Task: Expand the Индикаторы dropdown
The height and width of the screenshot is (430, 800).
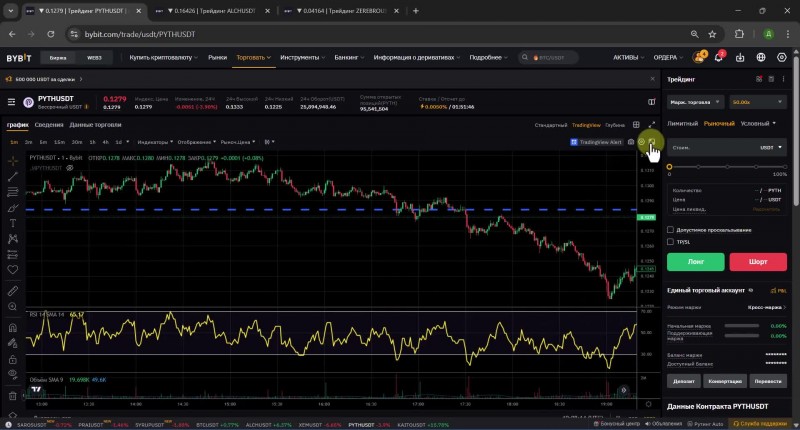Action: (155, 142)
